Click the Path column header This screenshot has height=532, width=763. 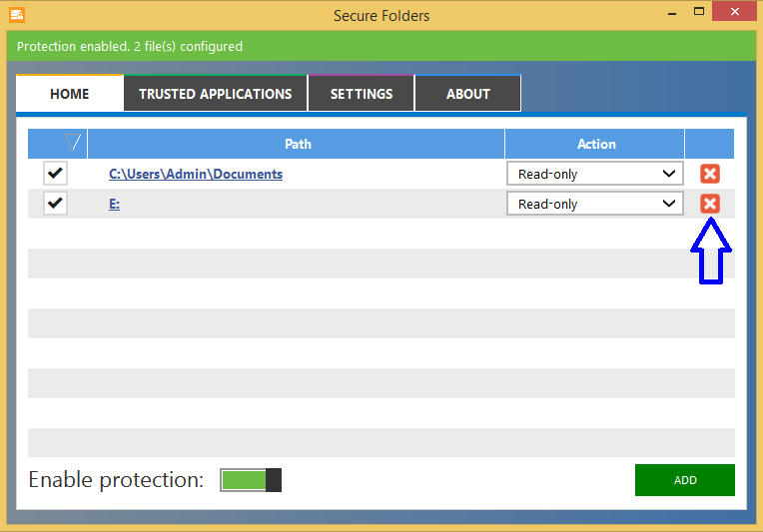297,144
